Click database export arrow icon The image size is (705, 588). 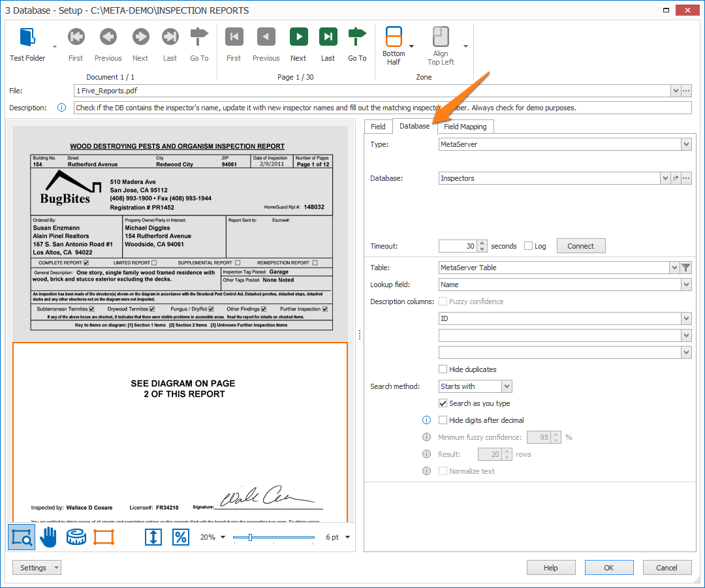coord(676,178)
